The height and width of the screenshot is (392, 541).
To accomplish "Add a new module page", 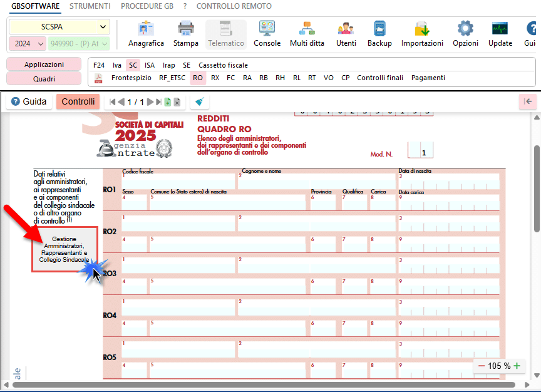I will 168,102.
